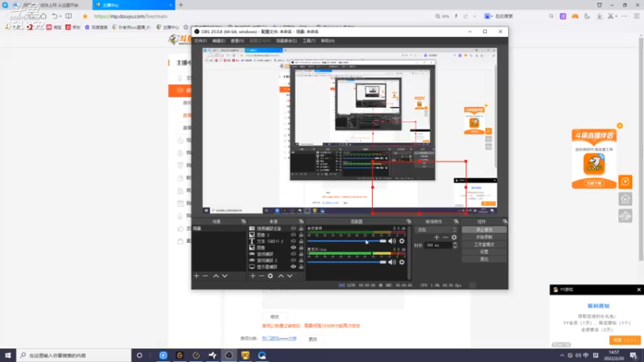Enable 工作室模式 studio mode
Screen dimensions: 644x362
[x=485, y=245]
